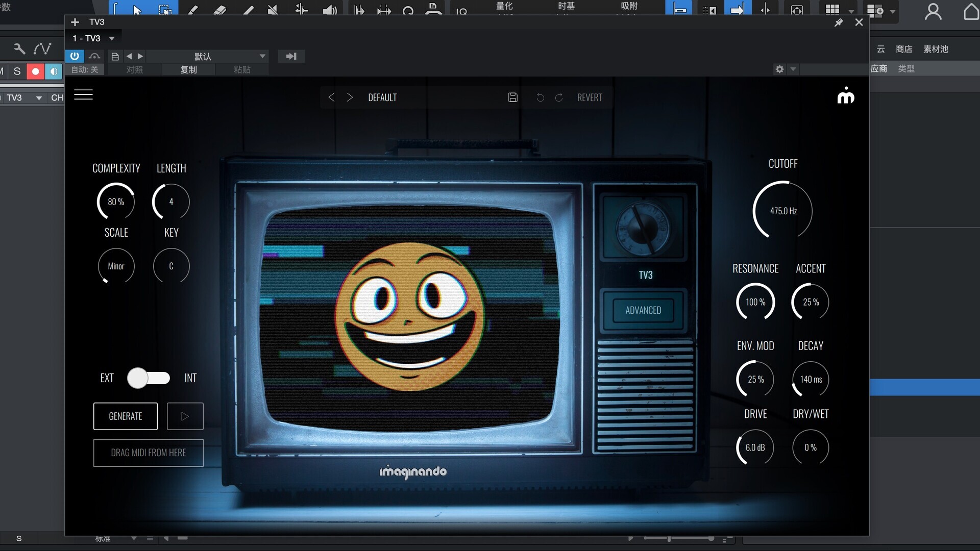Select the Arrow tool in Studio One toolbar
The image size is (980, 551).
pyautogui.click(x=137, y=10)
